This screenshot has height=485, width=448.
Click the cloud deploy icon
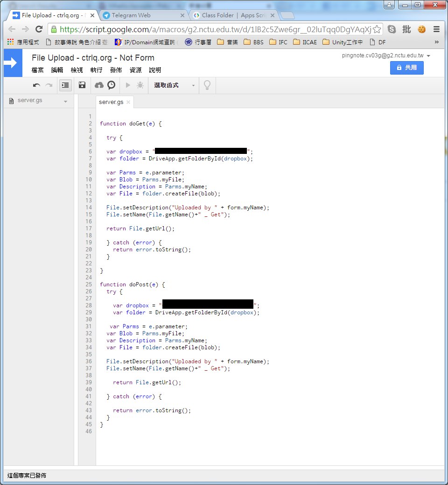pos(99,85)
